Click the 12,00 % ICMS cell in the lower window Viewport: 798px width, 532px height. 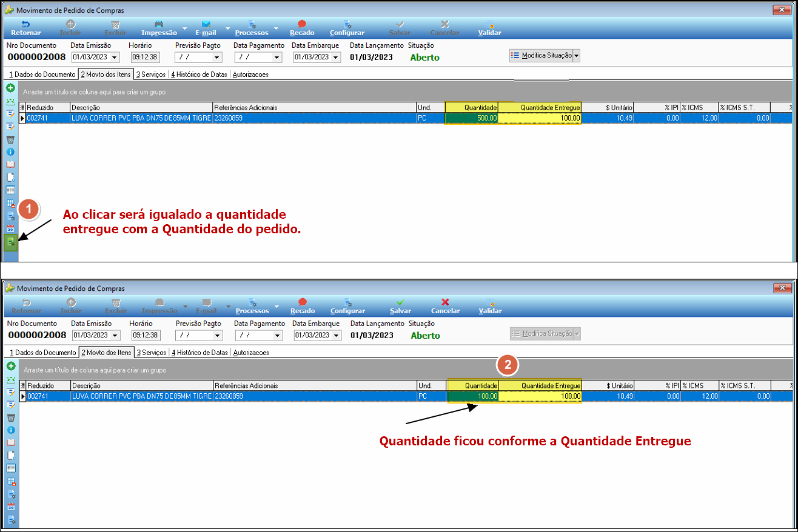pyautogui.click(x=699, y=396)
